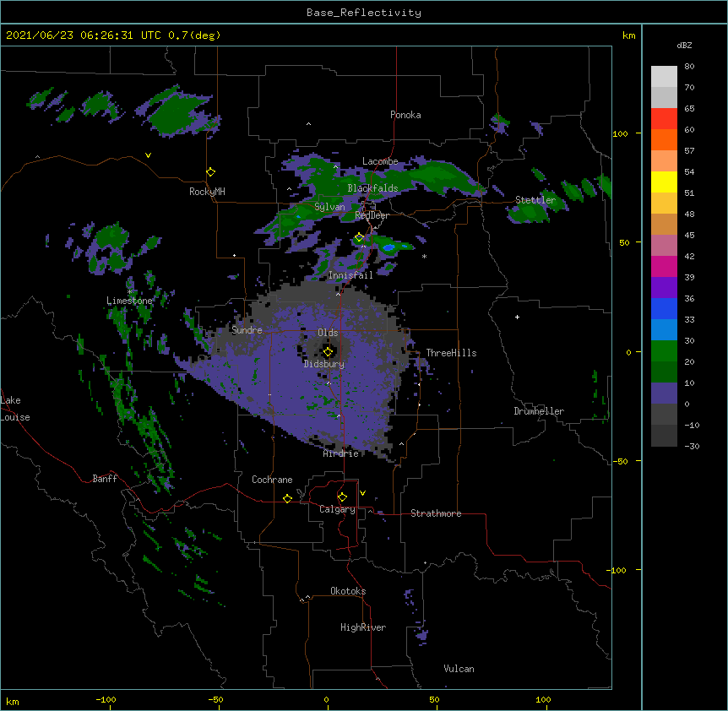The height and width of the screenshot is (711, 728).
Task: Click the Olds town label
Action: point(328,333)
